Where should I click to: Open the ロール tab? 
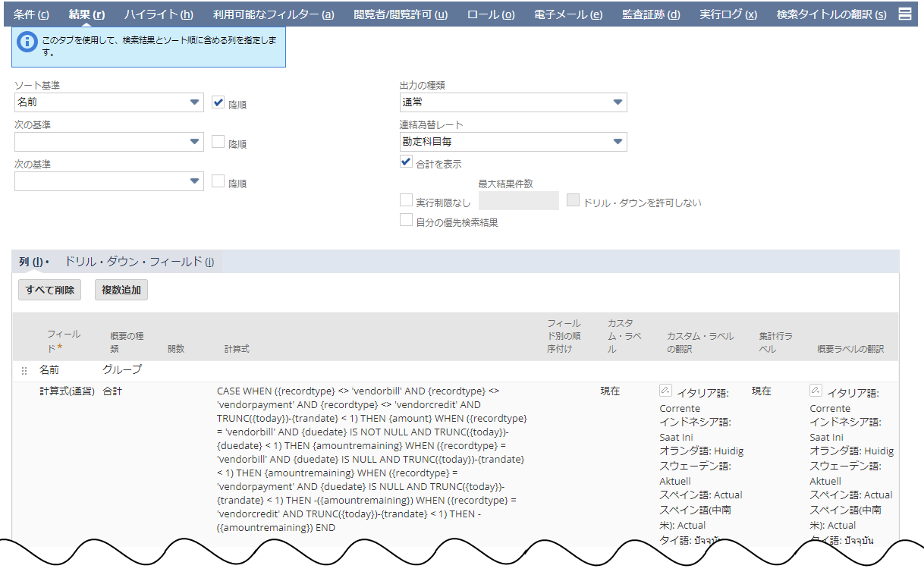click(x=491, y=14)
